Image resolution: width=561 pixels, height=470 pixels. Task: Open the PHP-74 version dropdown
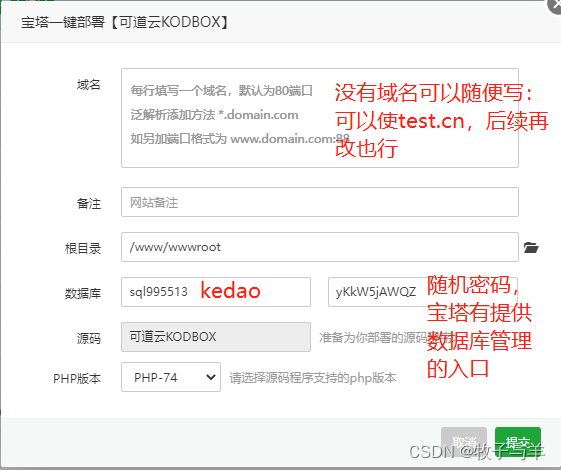click(x=171, y=377)
